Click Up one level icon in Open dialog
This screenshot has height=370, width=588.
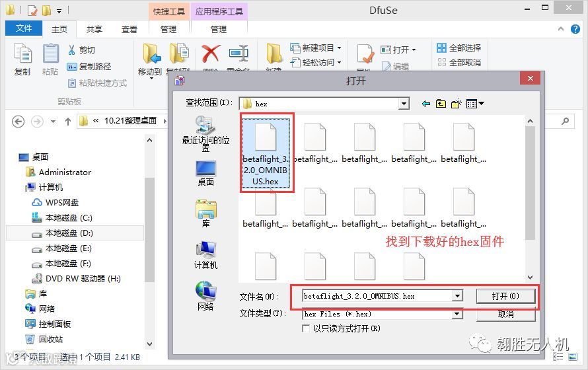pos(441,104)
